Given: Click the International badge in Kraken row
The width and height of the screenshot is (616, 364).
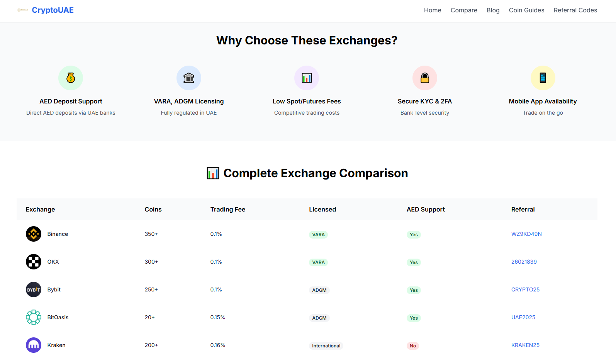Looking at the screenshot, I should pos(326,346).
